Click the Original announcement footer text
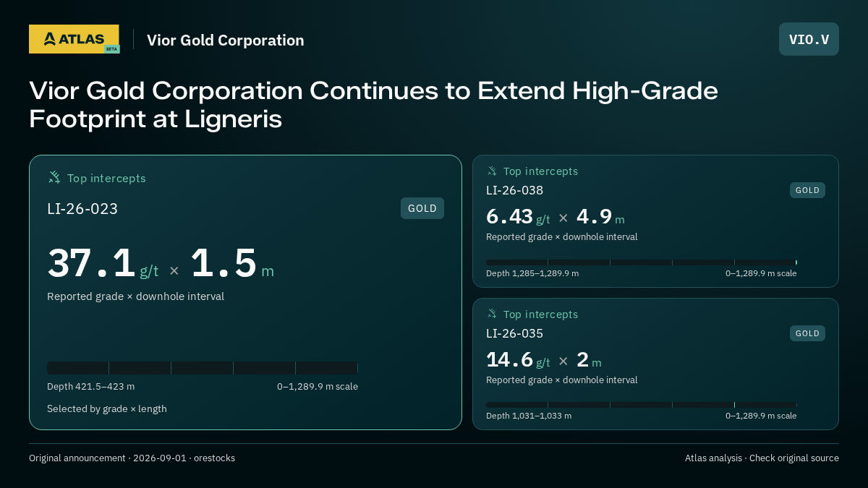 tap(132, 458)
